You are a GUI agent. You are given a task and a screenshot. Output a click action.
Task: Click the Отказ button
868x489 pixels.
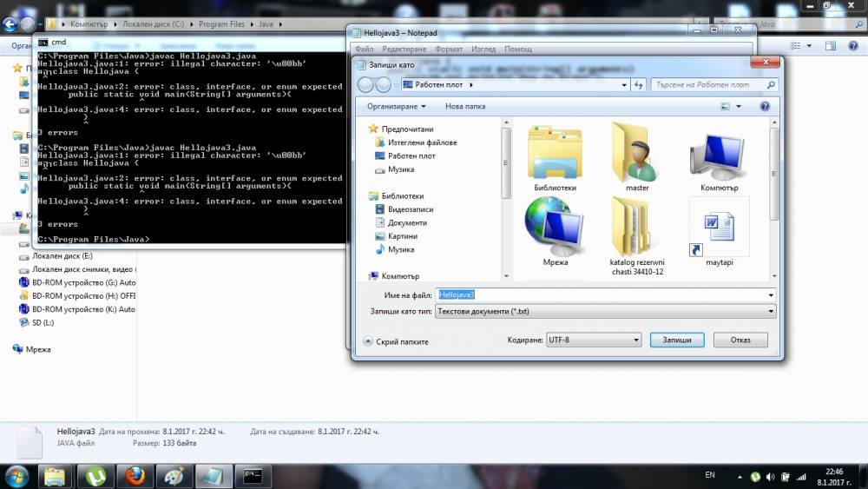[740, 340]
